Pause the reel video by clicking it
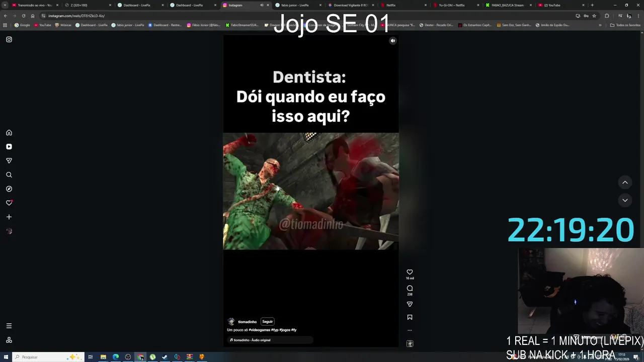The image size is (644, 362). coord(311,191)
